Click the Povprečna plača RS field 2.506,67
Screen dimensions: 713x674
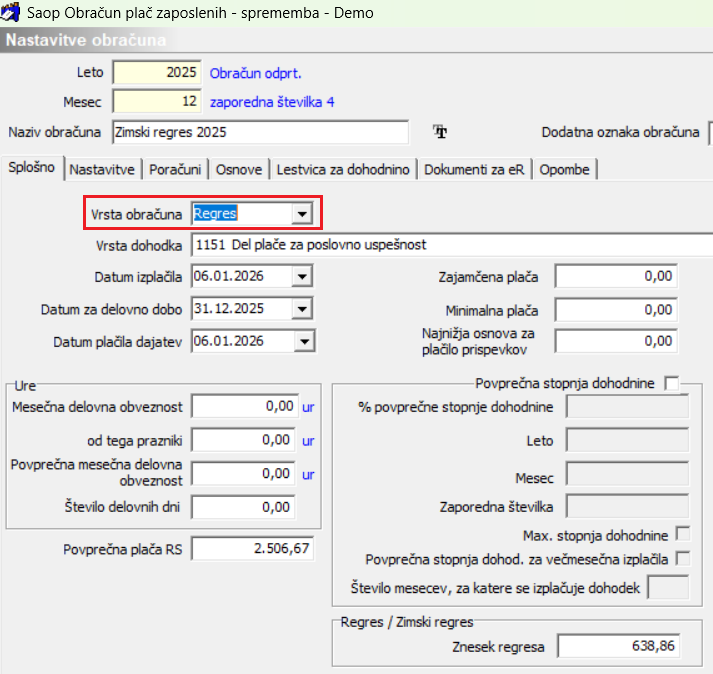pyautogui.click(x=252, y=548)
